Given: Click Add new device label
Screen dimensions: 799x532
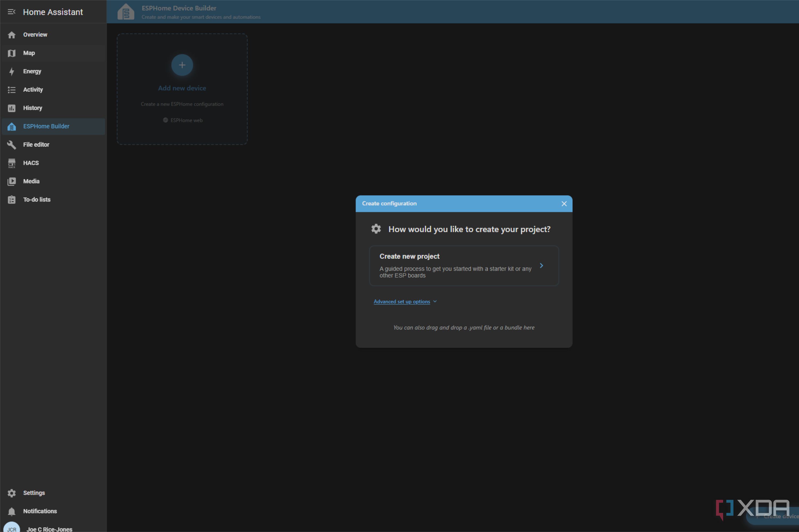Looking at the screenshot, I should pyautogui.click(x=182, y=88).
